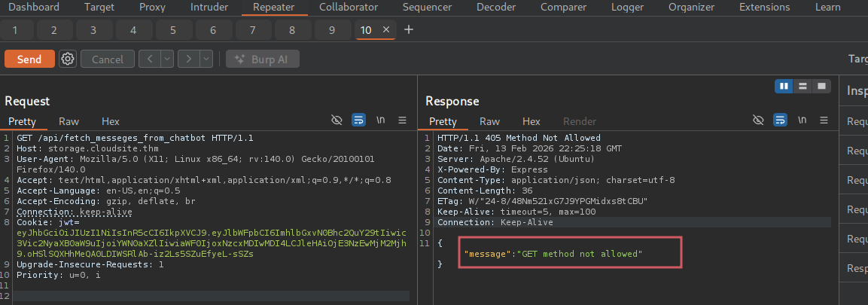Viewport: 868px width, 305px height.
Task: Open the hamburger options menu in Response panel
Action: point(824,120)
